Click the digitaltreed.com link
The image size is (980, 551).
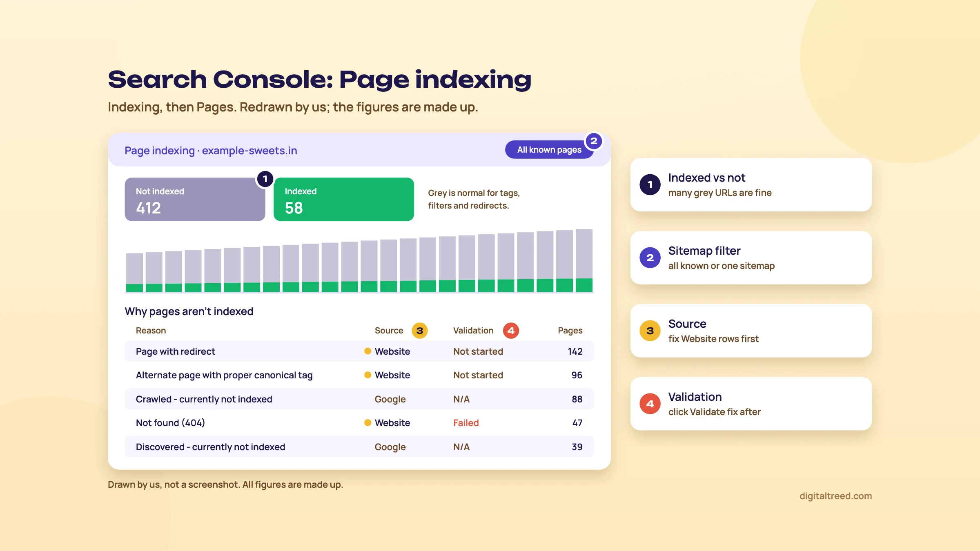tap(835, 496)
